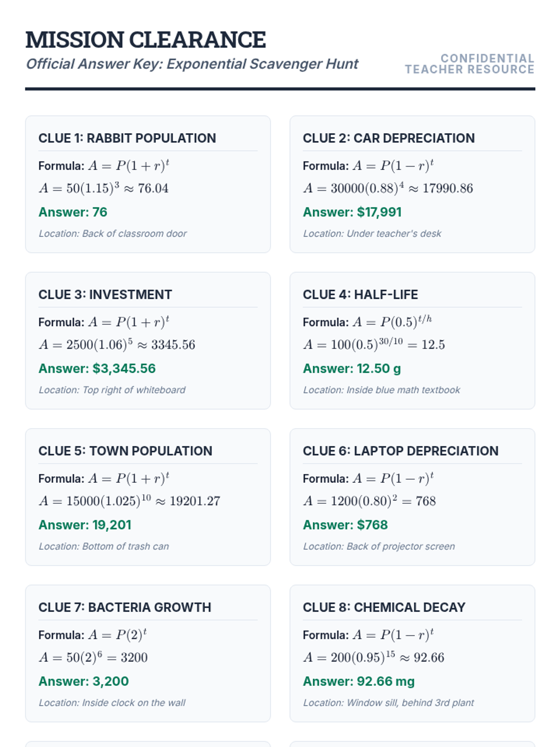Click the Confidential Teacher Resource label
The image size is (560, 747).
pyautogui.click(x=469, y=64)
